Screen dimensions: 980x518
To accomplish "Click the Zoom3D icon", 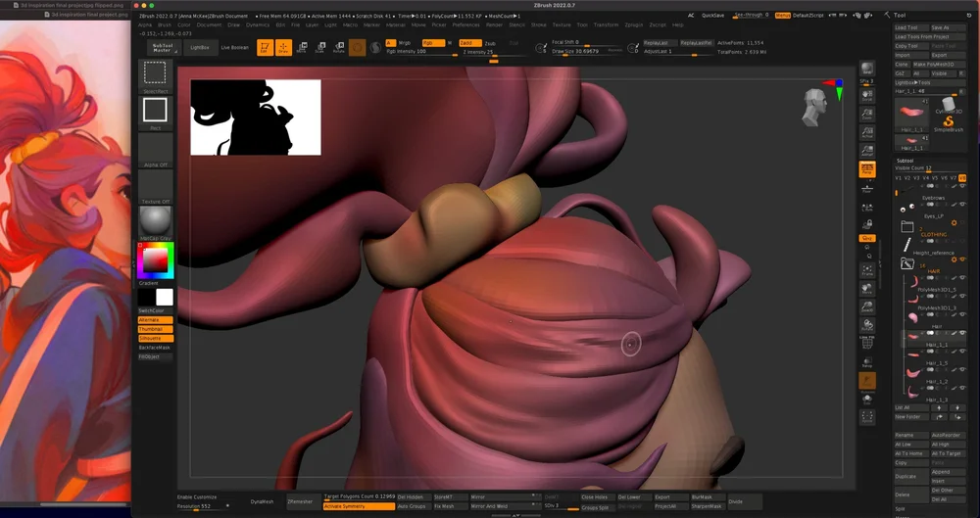I will (x=867, y=306).
